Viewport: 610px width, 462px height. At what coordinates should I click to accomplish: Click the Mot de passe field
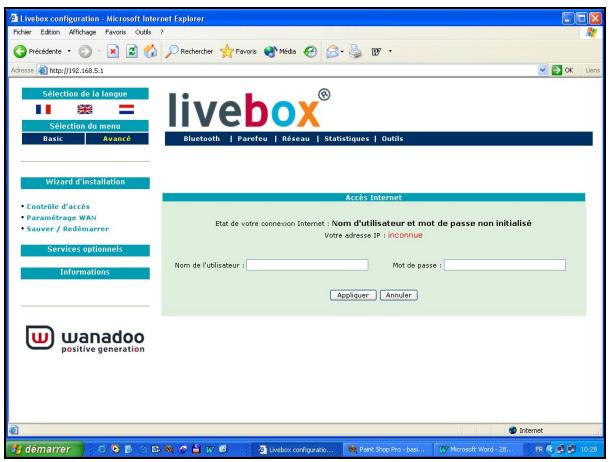(505, 265)
